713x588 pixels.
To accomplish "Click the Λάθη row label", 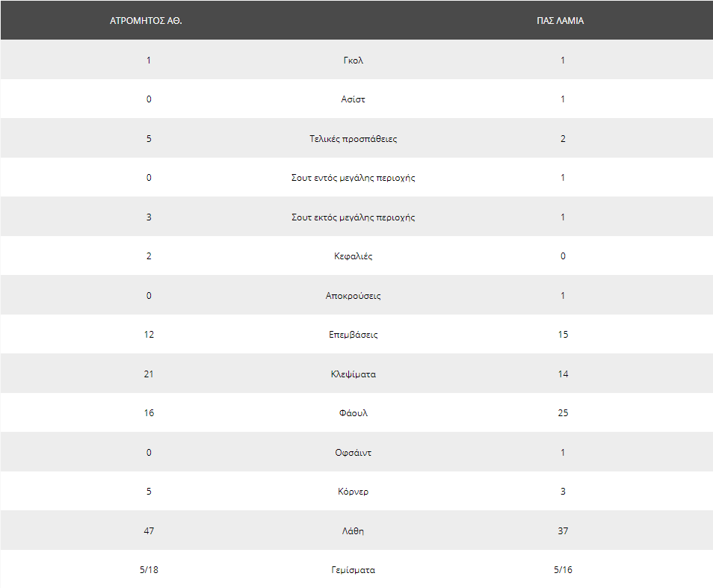I will (x=354, y=530).
